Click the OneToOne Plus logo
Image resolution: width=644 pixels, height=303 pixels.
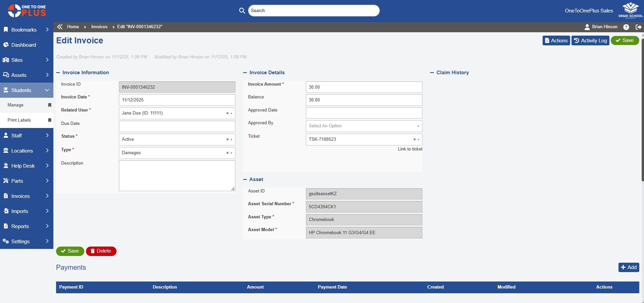27,11
